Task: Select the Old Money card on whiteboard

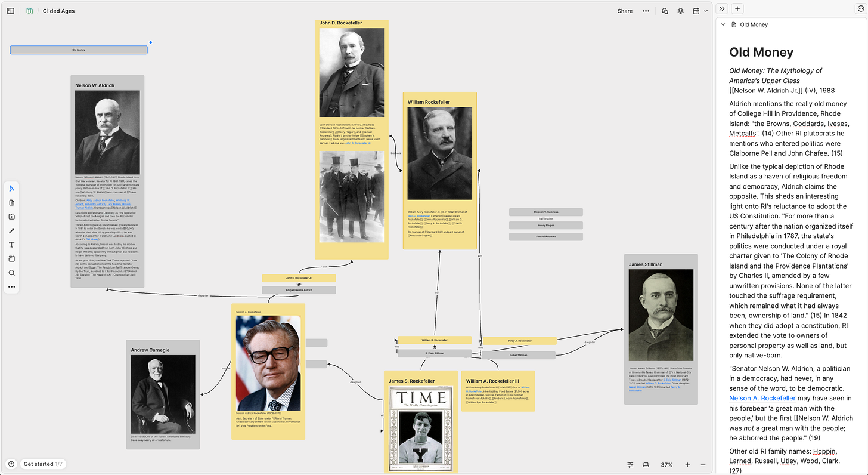Action: click(x=79, y=50)
